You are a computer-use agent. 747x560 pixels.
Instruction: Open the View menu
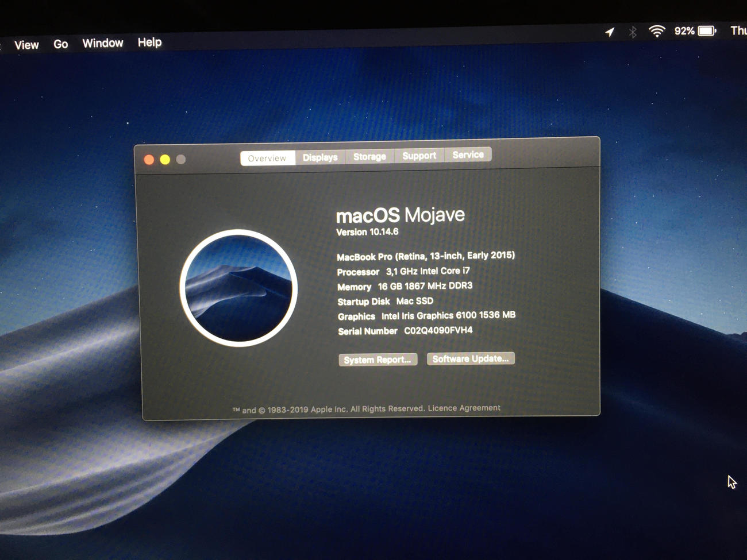coord(26,45)
